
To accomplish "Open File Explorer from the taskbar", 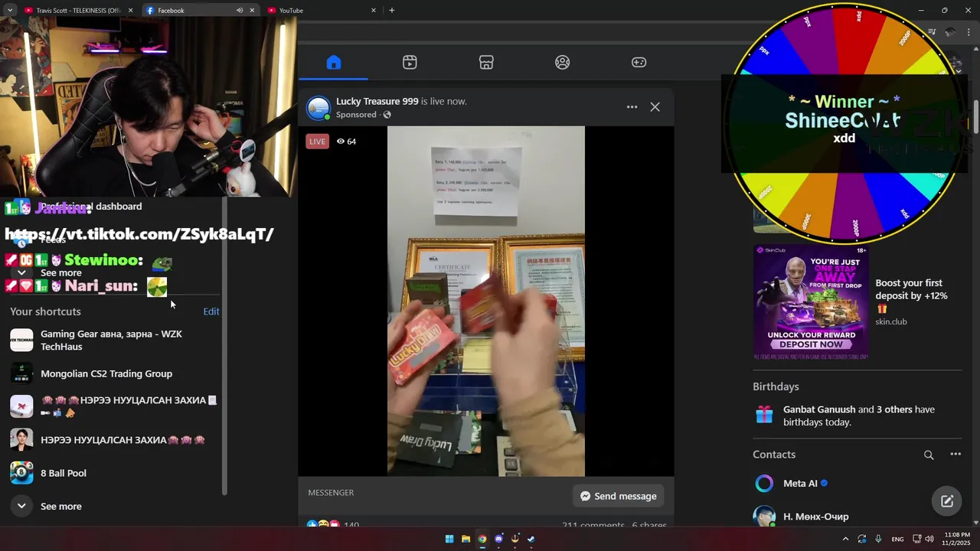I will 465,539.
